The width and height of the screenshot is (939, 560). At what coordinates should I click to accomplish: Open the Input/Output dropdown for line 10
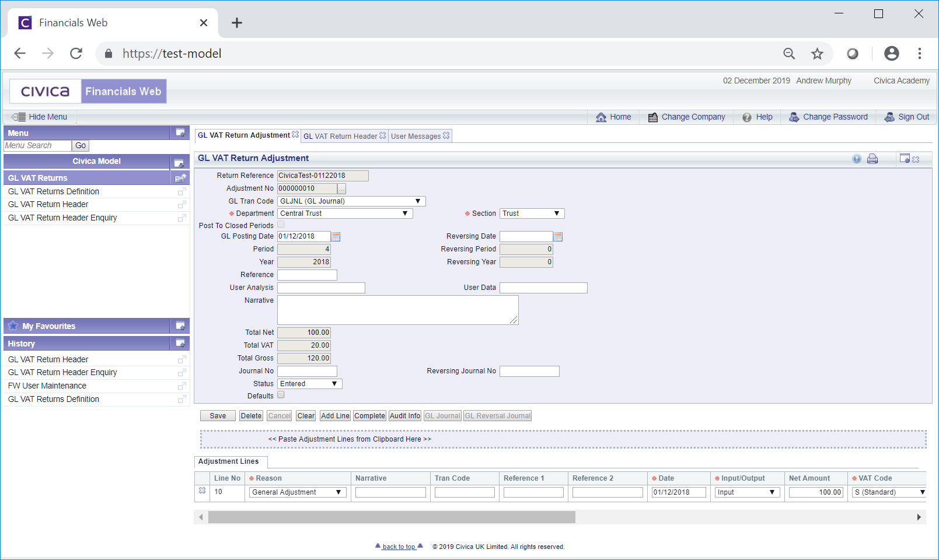click(748, 492)
